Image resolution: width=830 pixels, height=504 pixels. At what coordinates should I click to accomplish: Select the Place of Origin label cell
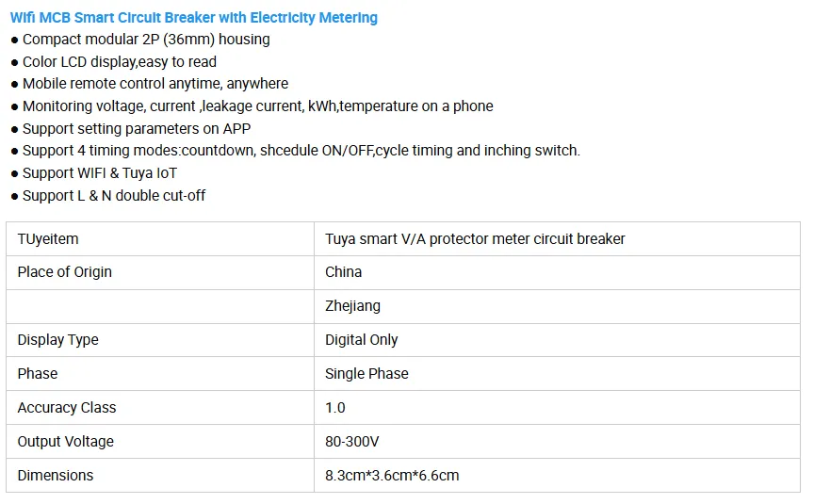(64, 272)
